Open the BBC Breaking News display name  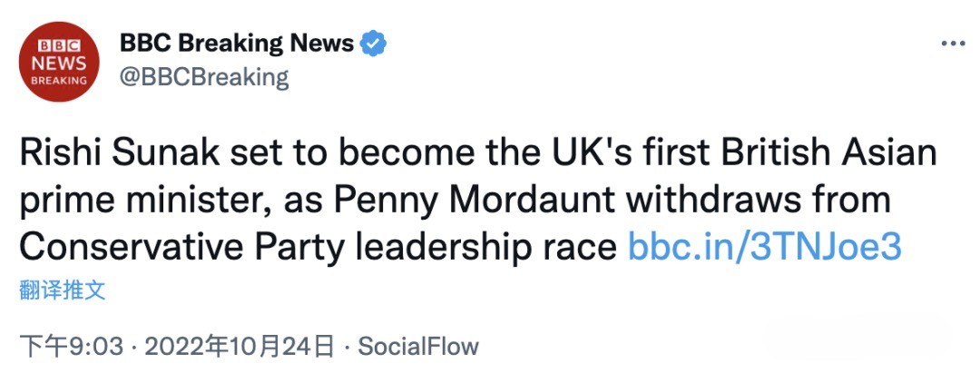[x=236, y=44]
